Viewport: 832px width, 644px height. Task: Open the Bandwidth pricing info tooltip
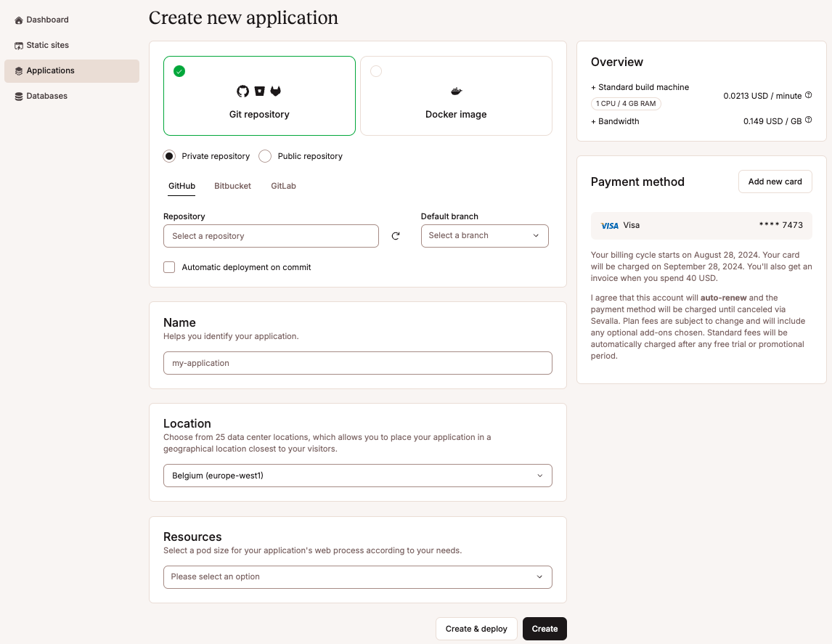click(808, 121)
